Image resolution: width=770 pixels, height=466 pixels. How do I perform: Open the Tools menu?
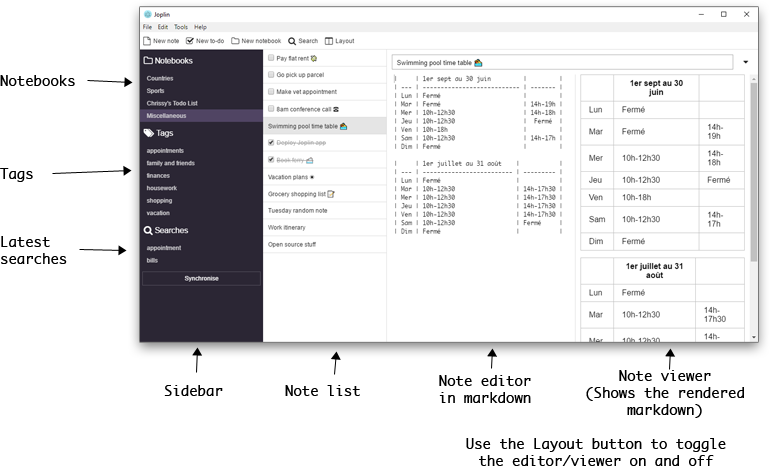pyautogui.click(x=180, y=27)
